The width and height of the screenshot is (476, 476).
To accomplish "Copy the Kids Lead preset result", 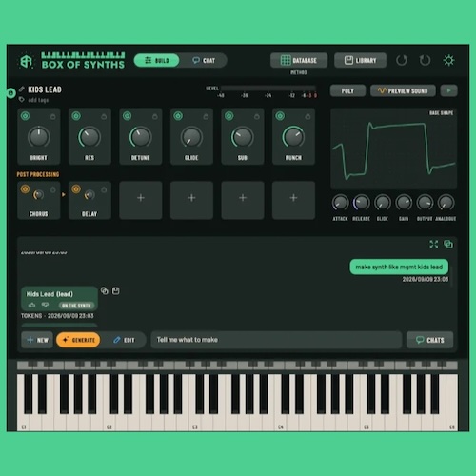I will 105,290.
